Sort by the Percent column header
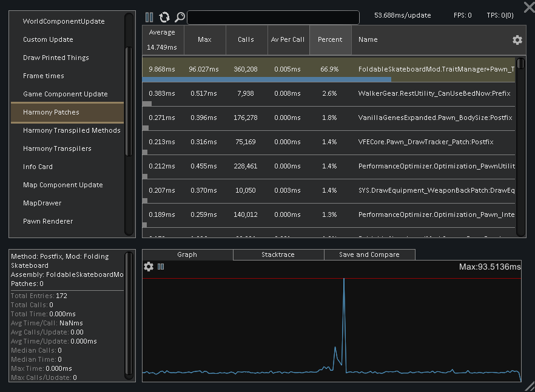Screen dimensions: 535x392 click(330, 40)
